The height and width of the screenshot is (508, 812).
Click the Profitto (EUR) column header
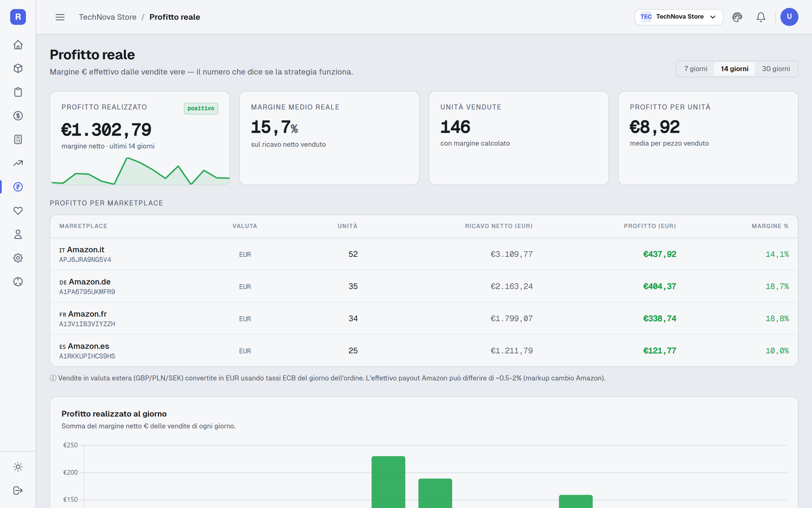(x=650, y=226)
